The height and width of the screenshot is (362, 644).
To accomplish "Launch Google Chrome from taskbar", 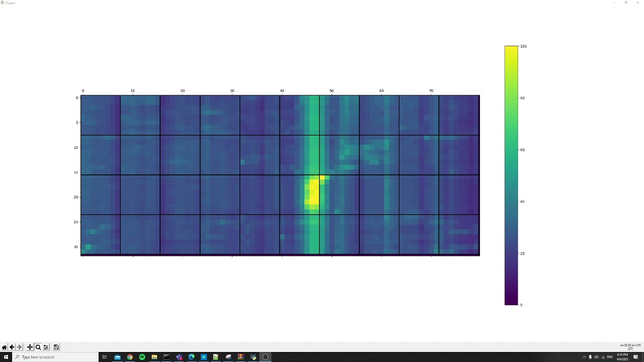I will [x=130, y=357].
